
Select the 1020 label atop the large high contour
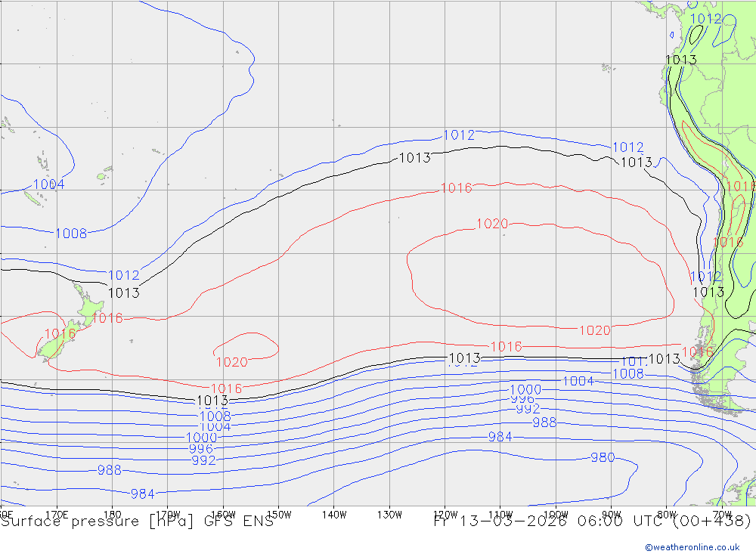(492, 224)
